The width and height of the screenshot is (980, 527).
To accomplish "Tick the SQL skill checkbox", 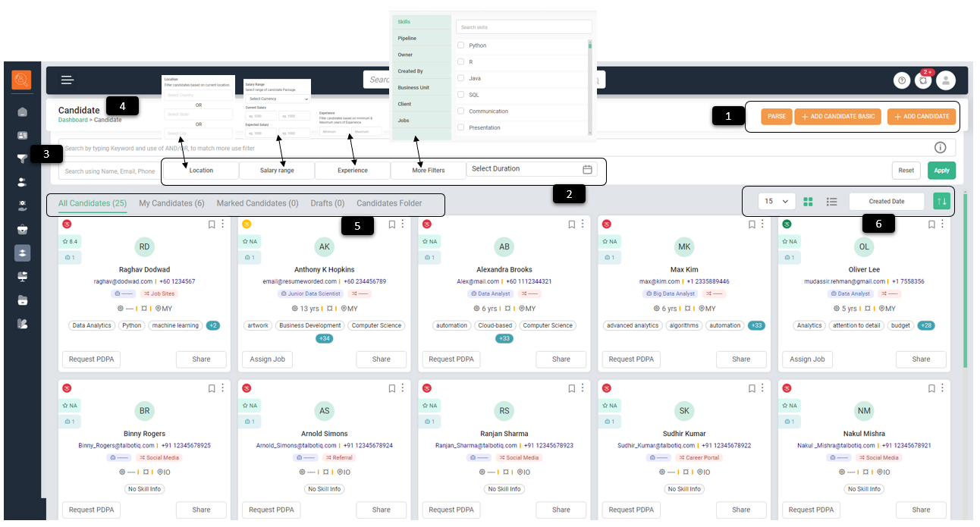I will 460,95.
